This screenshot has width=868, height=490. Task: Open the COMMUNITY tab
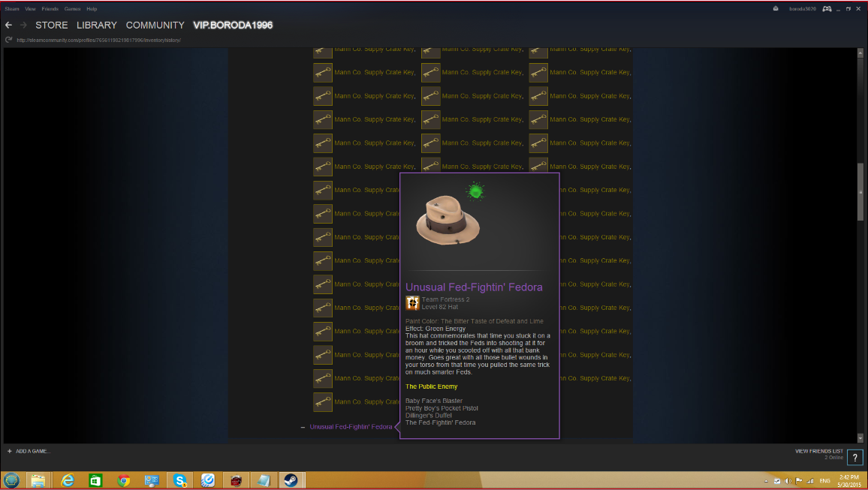[155, 26]
